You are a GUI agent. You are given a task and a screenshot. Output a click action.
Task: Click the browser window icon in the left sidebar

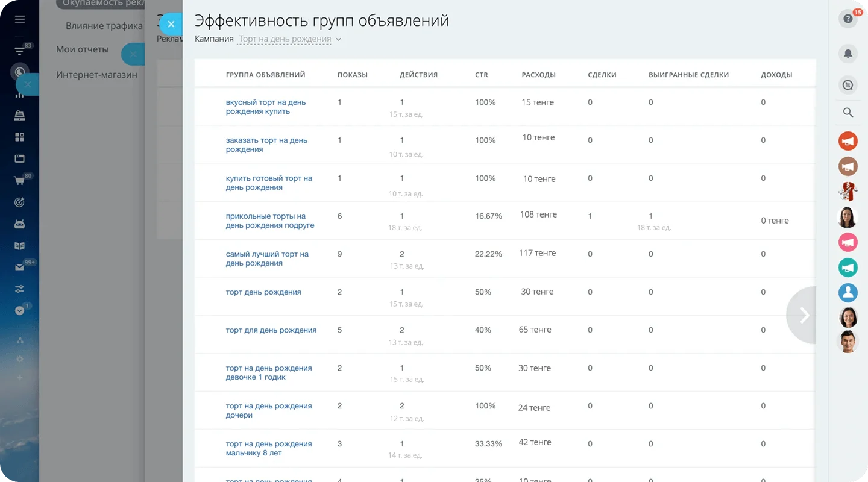click(x=20, y=159)
